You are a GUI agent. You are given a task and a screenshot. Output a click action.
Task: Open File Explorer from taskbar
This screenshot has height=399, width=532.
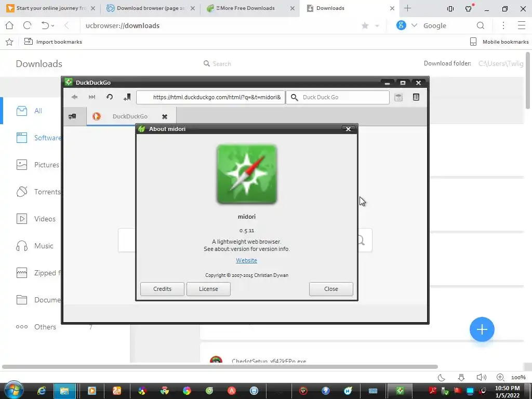pos(64,391)
